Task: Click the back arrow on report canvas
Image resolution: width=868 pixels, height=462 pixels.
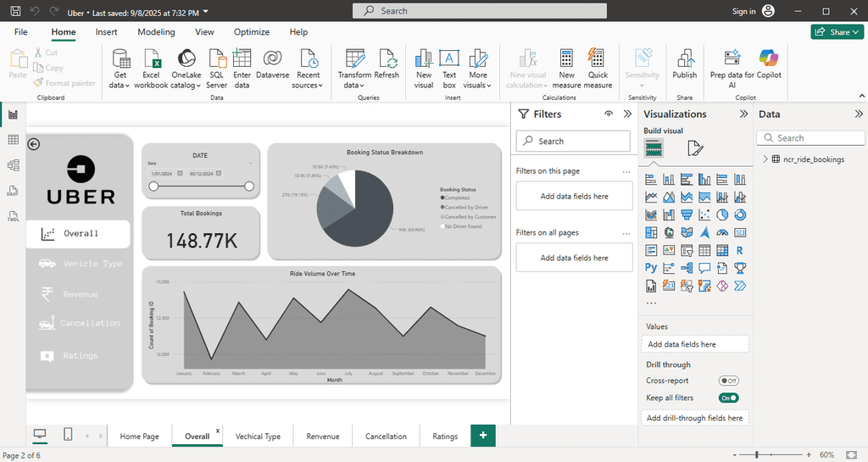Action: [34, 144]
